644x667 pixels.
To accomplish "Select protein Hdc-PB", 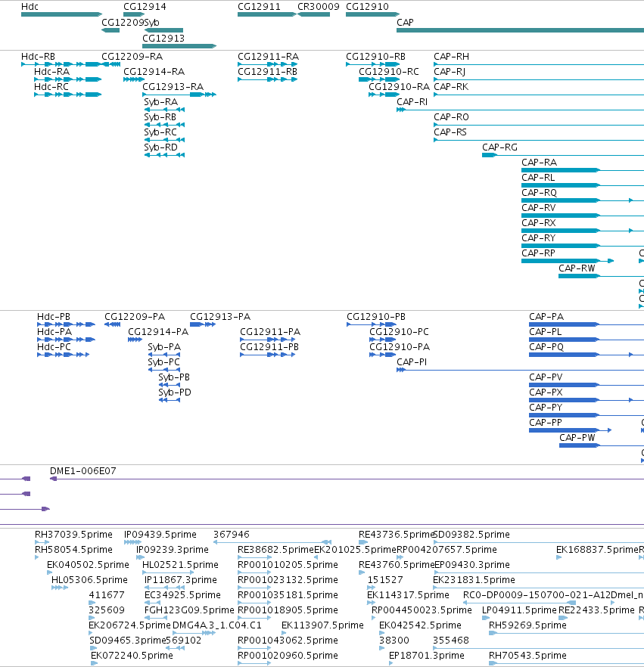I will tap(66, 324).
